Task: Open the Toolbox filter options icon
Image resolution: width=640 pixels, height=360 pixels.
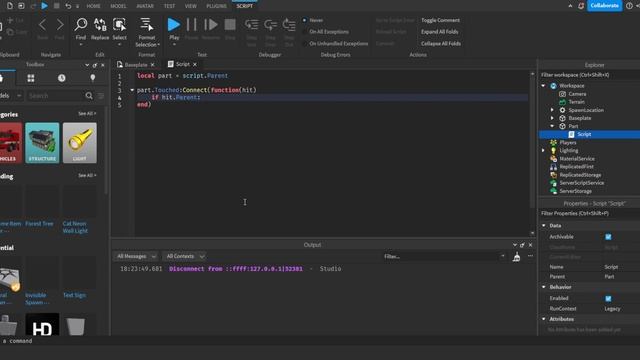Action: coord(101,96)
